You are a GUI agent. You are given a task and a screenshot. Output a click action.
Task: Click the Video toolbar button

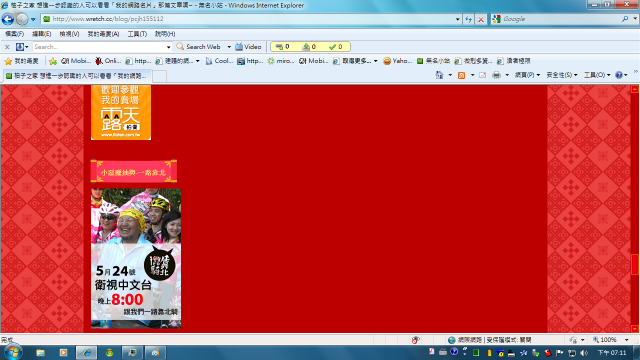tap(248, 47)
